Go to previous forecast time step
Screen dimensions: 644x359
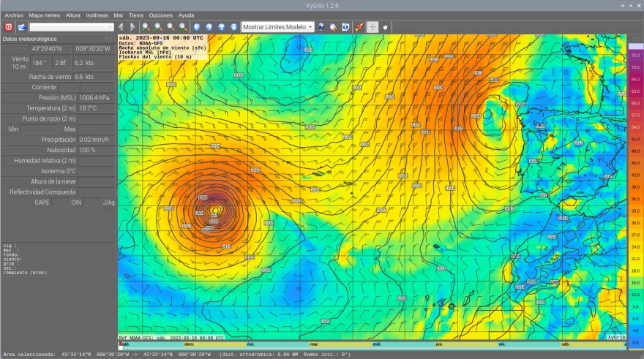click(x=121, y=26)
